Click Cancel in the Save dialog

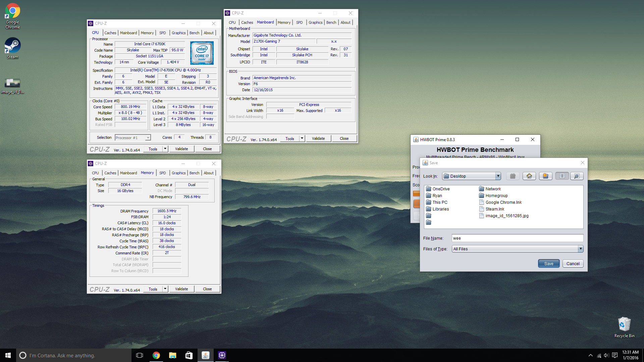[x=573, y=263]
